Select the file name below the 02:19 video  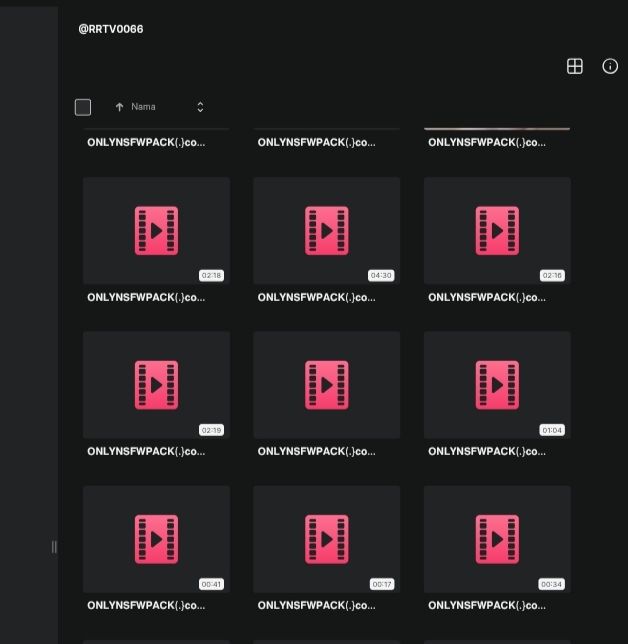146,451
